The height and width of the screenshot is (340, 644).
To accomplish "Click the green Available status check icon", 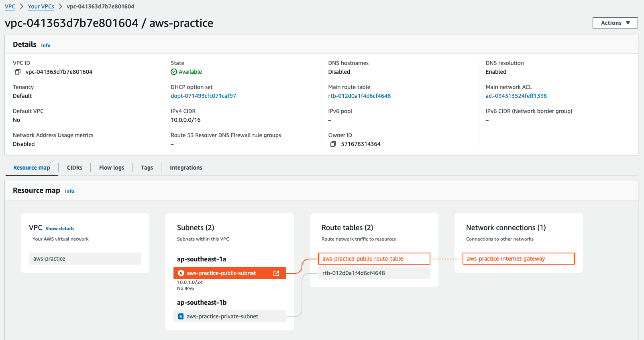I will [174, 72].
